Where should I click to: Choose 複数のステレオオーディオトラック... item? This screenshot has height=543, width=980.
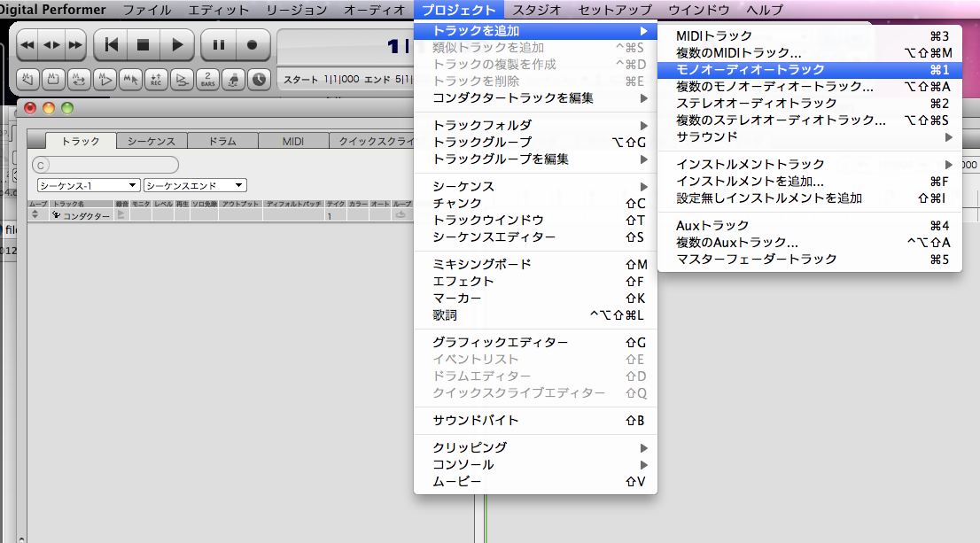coord(809,120)
